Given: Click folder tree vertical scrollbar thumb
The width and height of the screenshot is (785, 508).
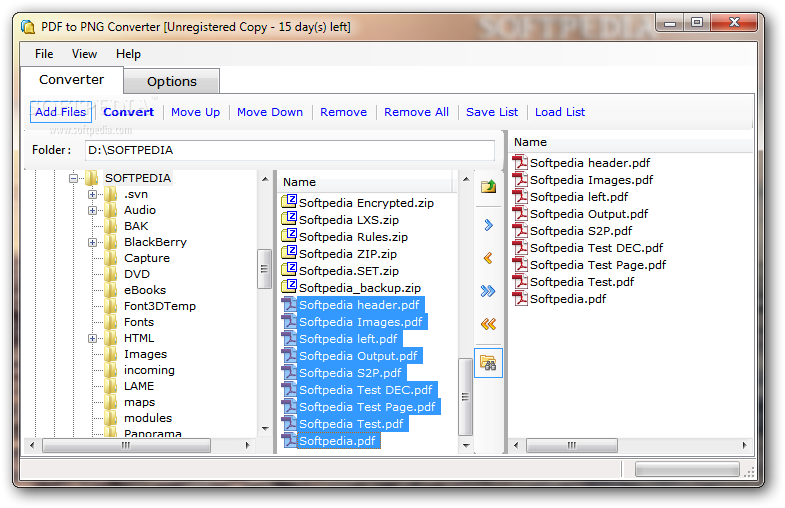Looking at the screenshot, I should [x=264, y=268].
